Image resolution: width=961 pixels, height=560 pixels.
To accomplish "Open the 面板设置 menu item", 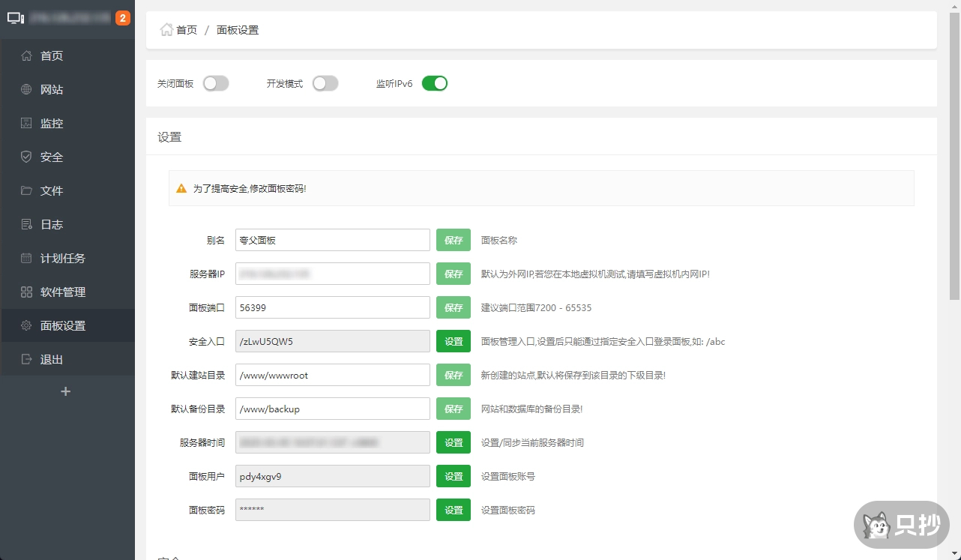I will pos(63,326).
